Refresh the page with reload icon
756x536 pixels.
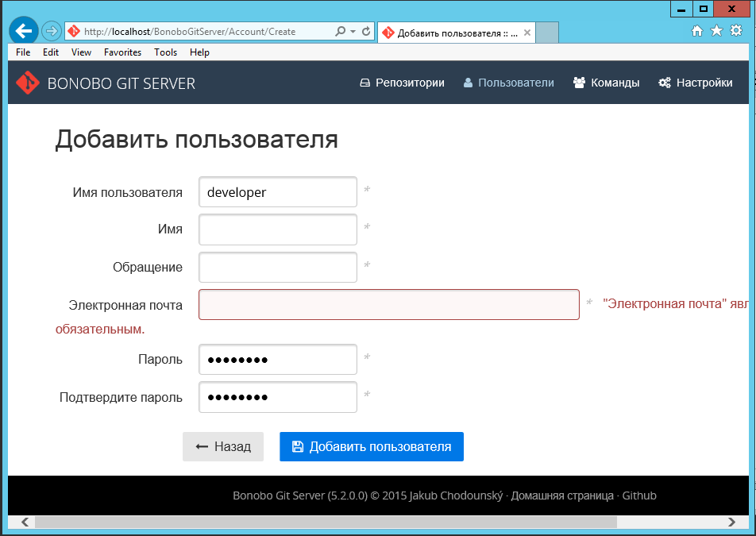point(366,31)
